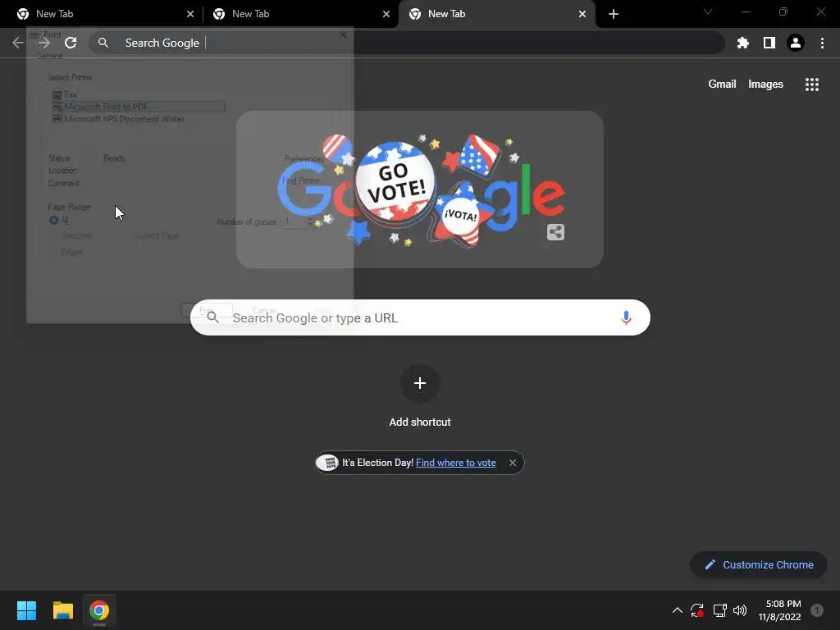Select the active third New Tab
840x630 pixels.
pyautogui.click(x=497, y=14)
